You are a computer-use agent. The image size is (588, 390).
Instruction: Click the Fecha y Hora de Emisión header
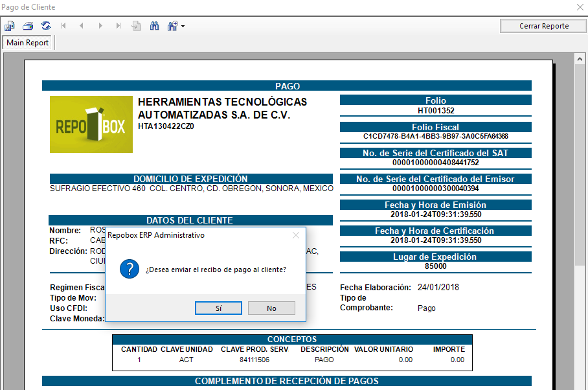point(436,205)
